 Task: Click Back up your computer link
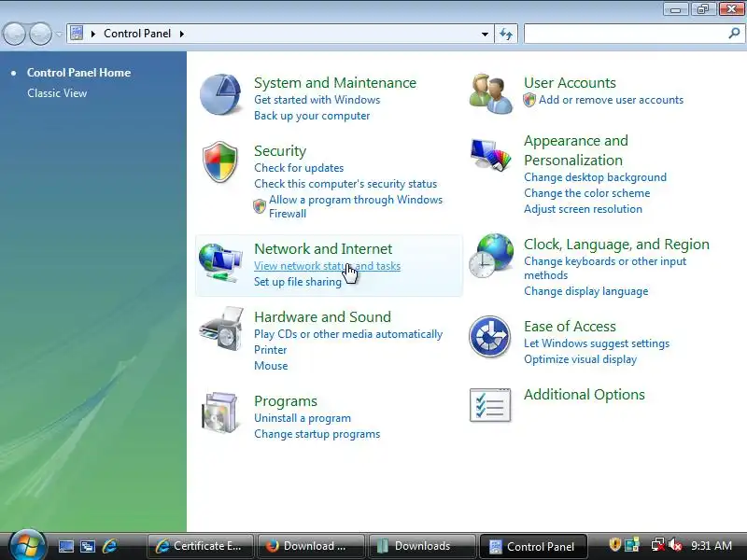click(312, 116)
